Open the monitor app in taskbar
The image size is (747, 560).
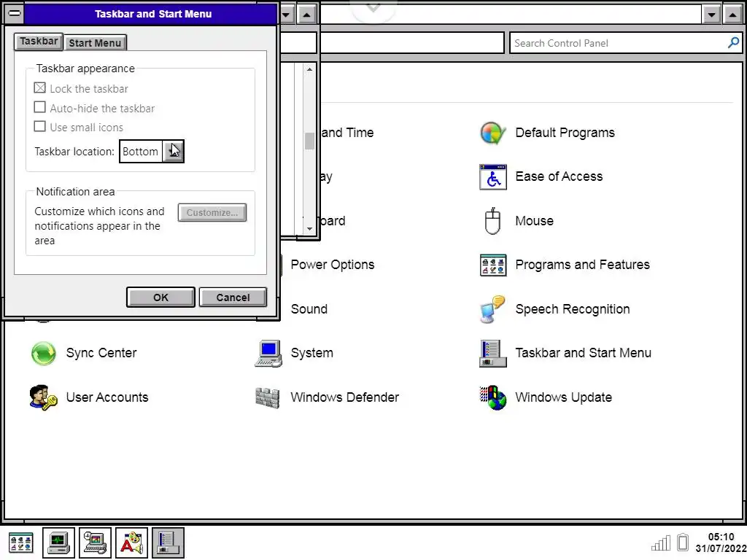click(x=58, y=542)
